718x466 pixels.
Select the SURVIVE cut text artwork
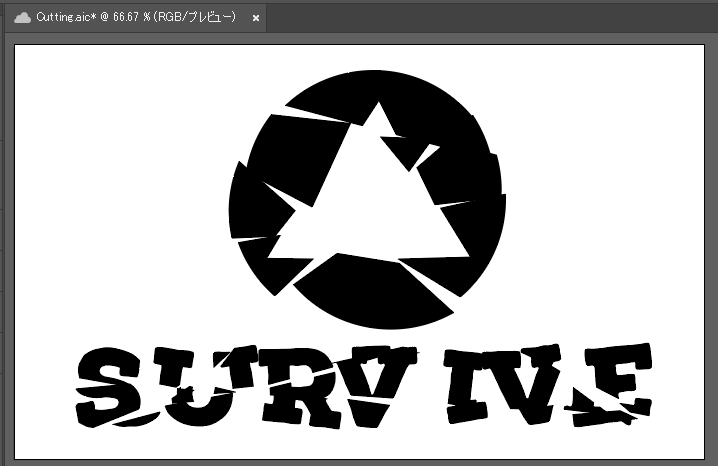point(364,386)
